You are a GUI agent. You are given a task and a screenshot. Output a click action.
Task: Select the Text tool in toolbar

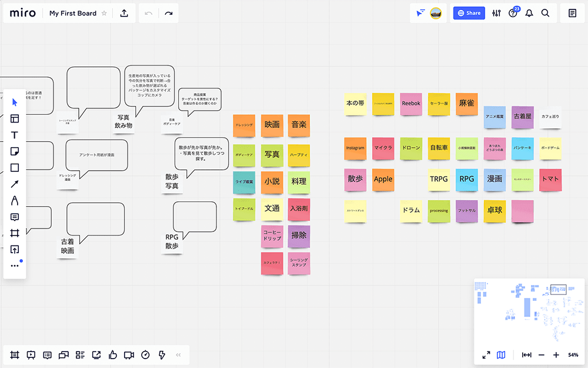tap(15, 135)
